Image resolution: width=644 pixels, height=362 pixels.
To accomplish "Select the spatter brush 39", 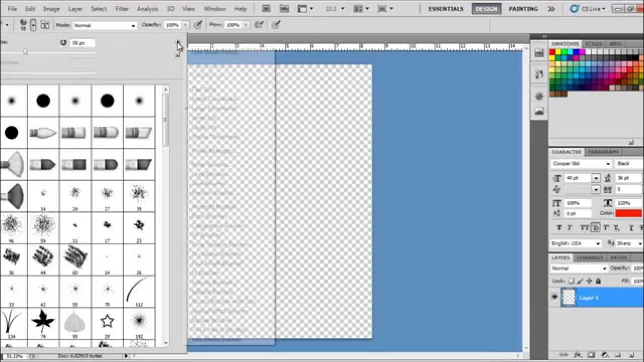I will tap(139, 196).
